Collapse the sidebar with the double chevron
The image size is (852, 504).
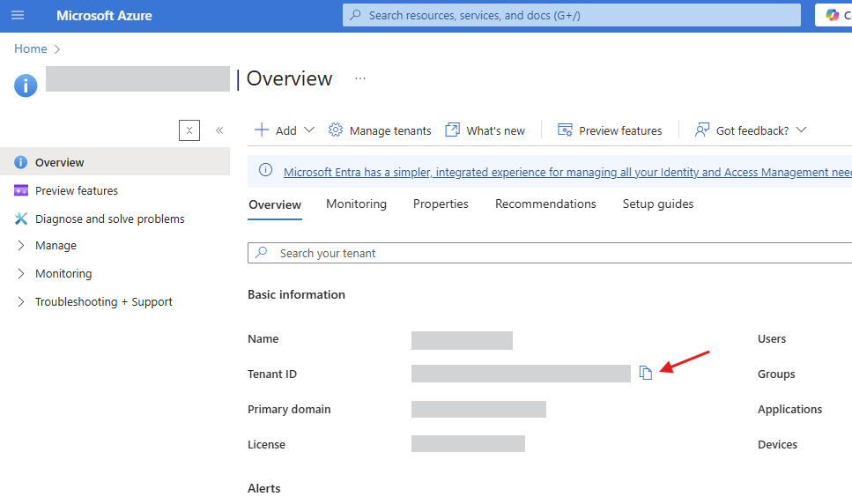point(219,130)
